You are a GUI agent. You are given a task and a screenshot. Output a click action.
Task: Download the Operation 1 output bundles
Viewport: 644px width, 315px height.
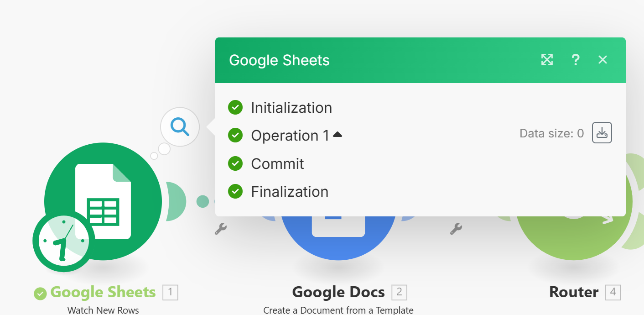(x=602, y=133)
